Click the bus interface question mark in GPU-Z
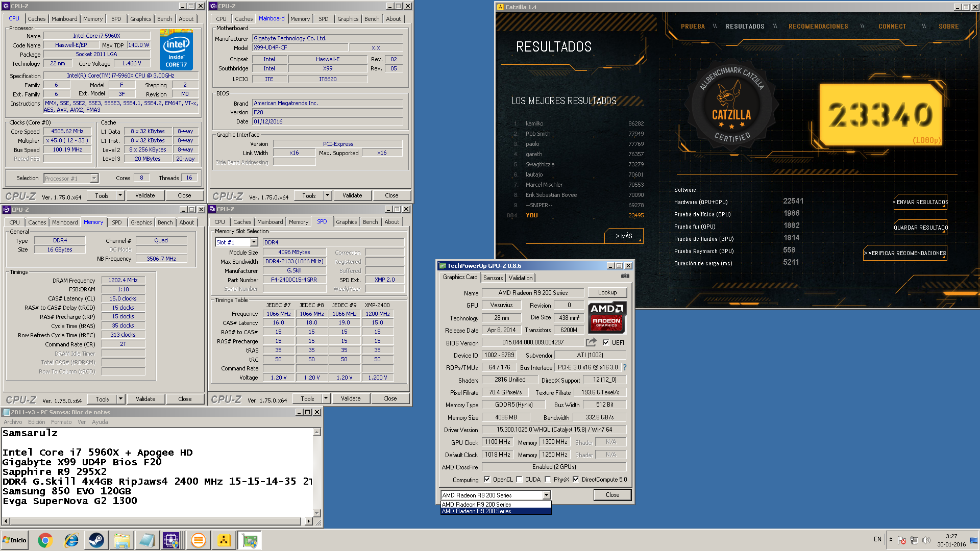 624,367
